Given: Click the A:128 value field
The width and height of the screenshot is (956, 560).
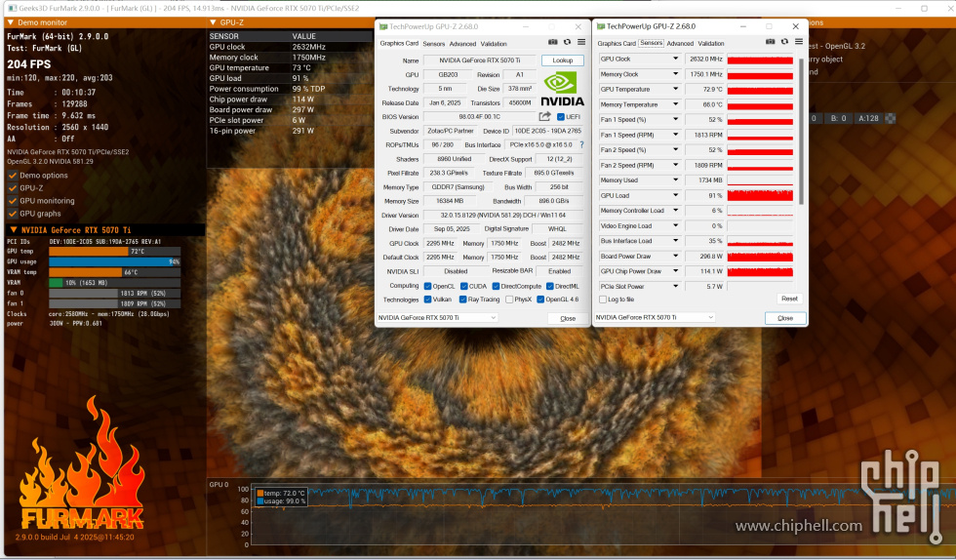Looking at the screenshot, I should click(x=868, y=118).
